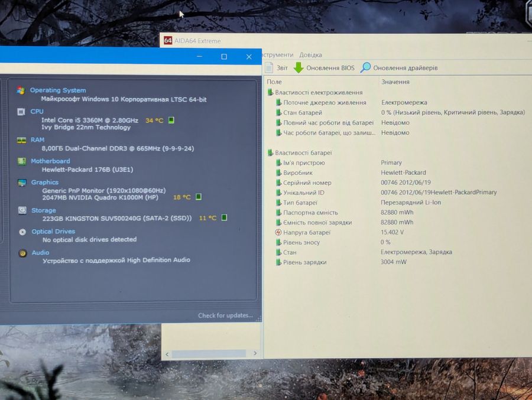Click the AIDA64 Extreme title bar logo

pos(168,40)
